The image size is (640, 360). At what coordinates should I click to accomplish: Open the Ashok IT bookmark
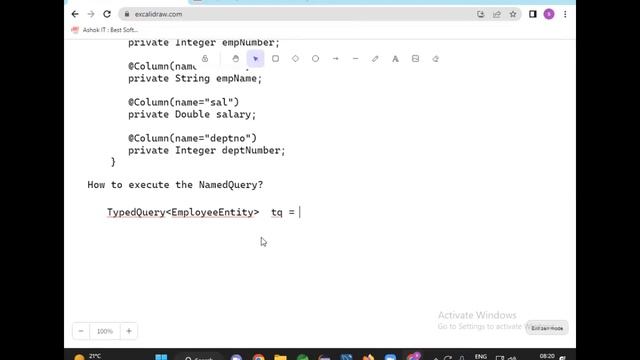pos(105,30)
